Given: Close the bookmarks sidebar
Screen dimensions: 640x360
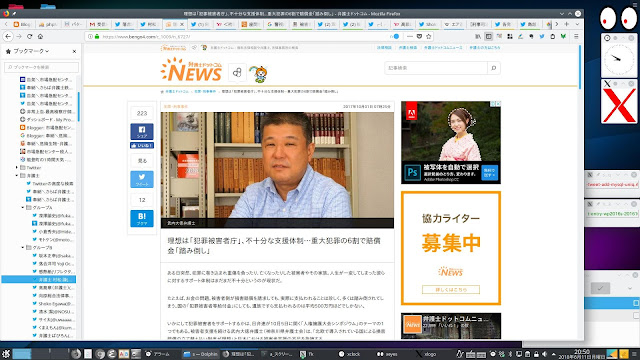Looking at the screenshot, I should tap(74, 51).
